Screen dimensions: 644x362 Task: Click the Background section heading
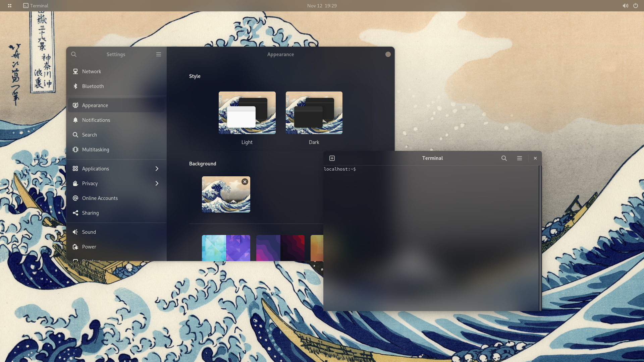[x=203, y=164]
